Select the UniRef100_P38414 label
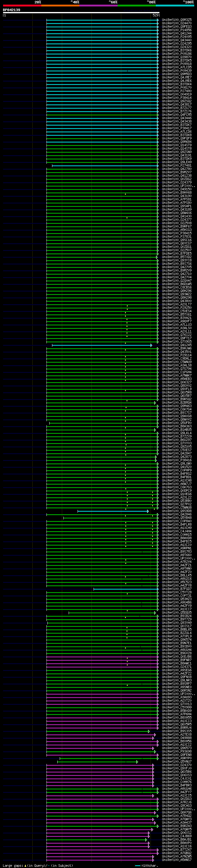 [x=177, y=98]
